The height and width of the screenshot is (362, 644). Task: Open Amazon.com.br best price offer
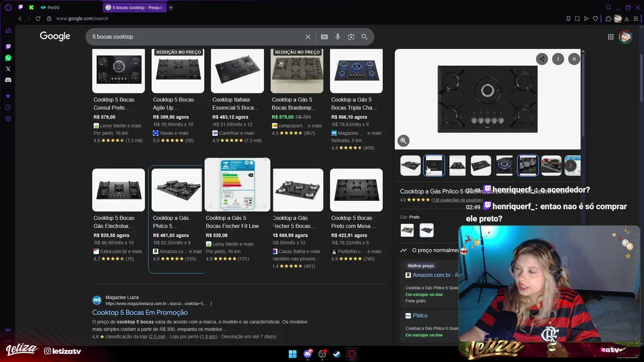(435, 275)
